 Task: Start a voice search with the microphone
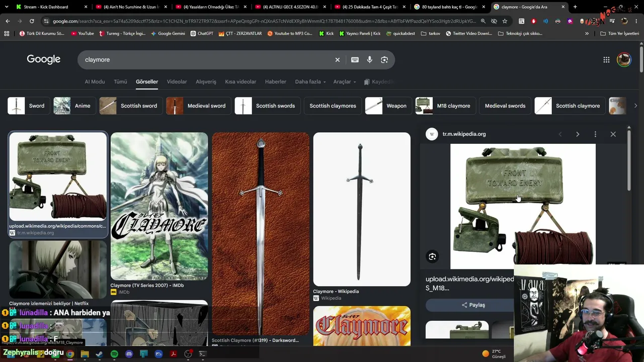click(369, 60)
